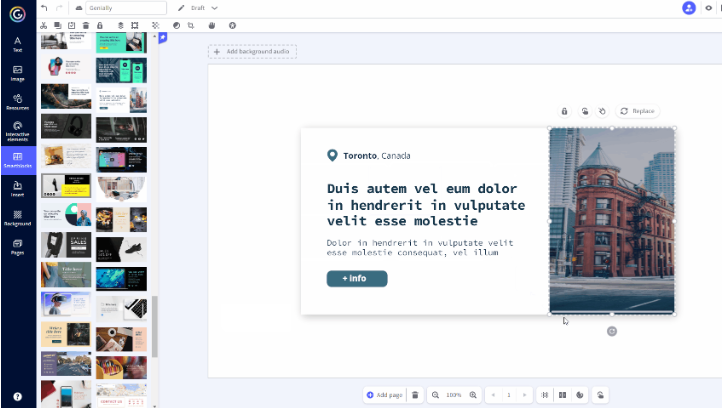
Task: Open the layer order icon
Action: pos(121,25)
